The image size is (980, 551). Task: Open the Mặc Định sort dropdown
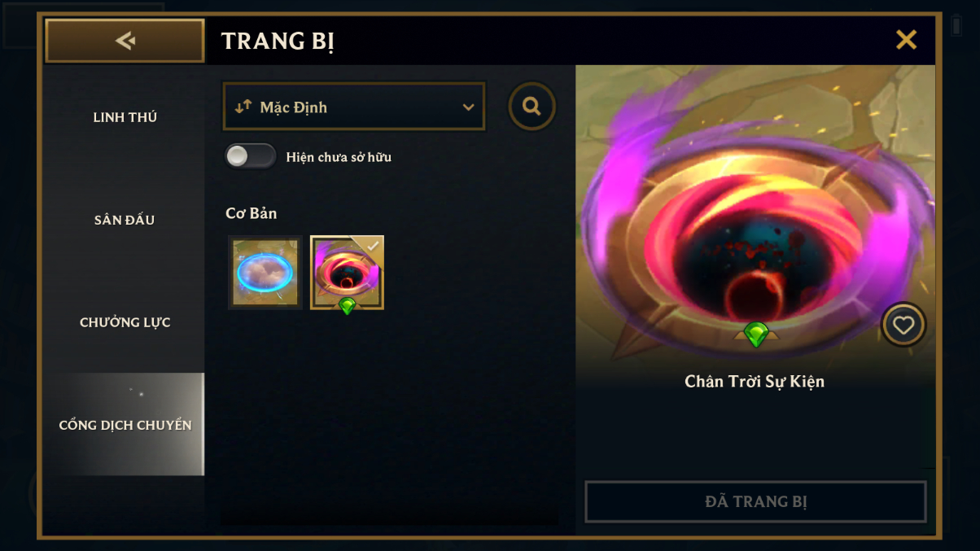point(354,107)
